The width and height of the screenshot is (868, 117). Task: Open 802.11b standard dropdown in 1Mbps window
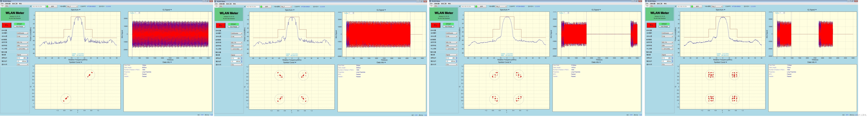23,42
